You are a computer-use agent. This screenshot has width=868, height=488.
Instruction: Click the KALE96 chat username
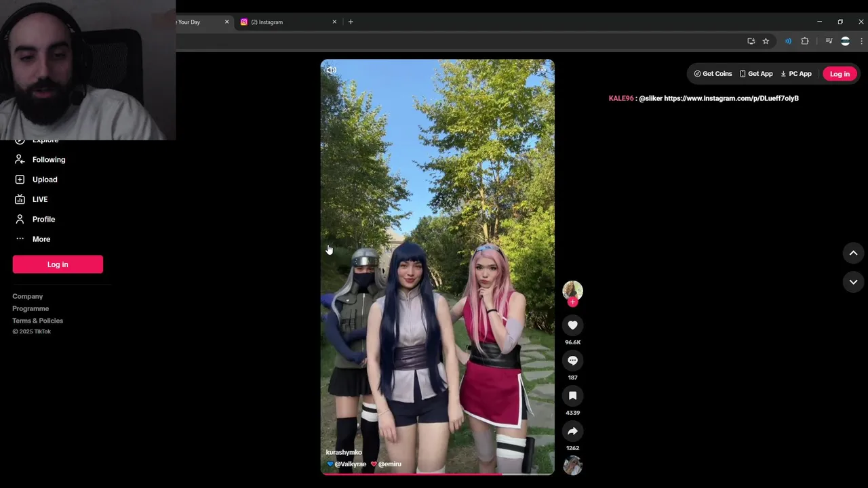(621, 98)
